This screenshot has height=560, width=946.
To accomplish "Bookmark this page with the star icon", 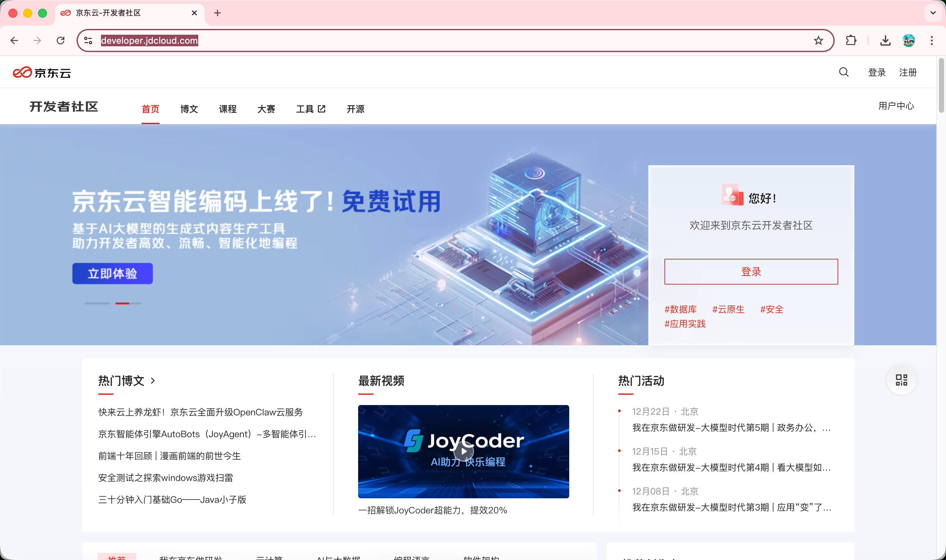I will (x=818, y=41).
